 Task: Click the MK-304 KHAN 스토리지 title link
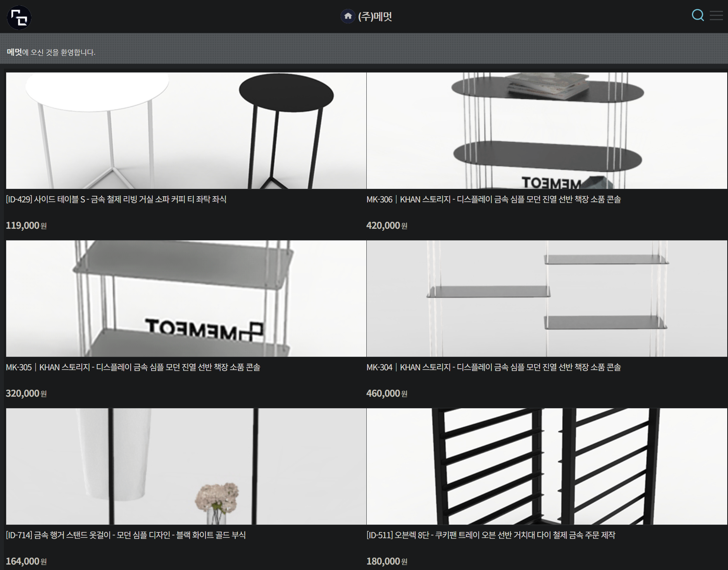[493, 367]
